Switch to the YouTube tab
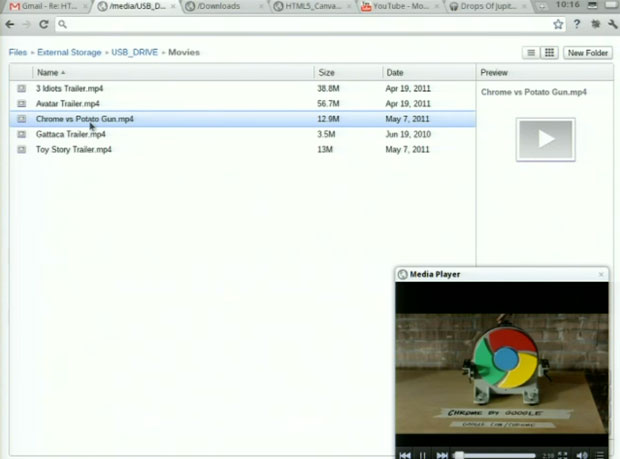This screenshot has width=620, height=459. (x=401, y=6)
